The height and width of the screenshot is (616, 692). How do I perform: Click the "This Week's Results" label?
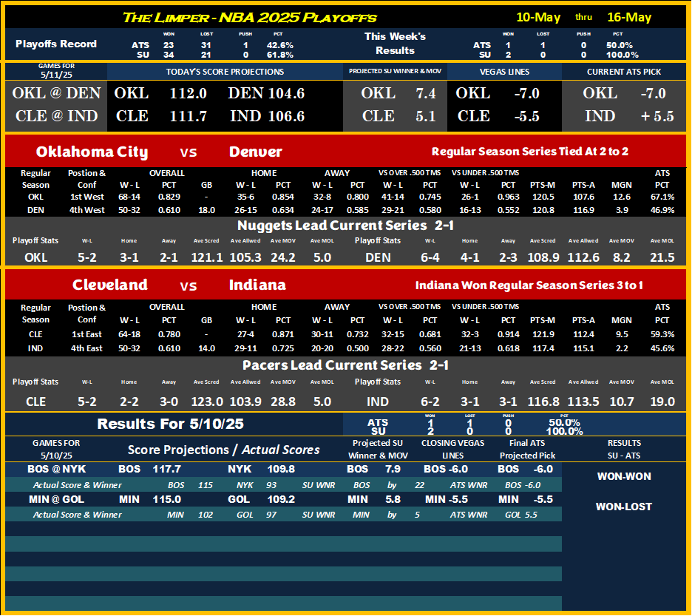pos(395,44)
